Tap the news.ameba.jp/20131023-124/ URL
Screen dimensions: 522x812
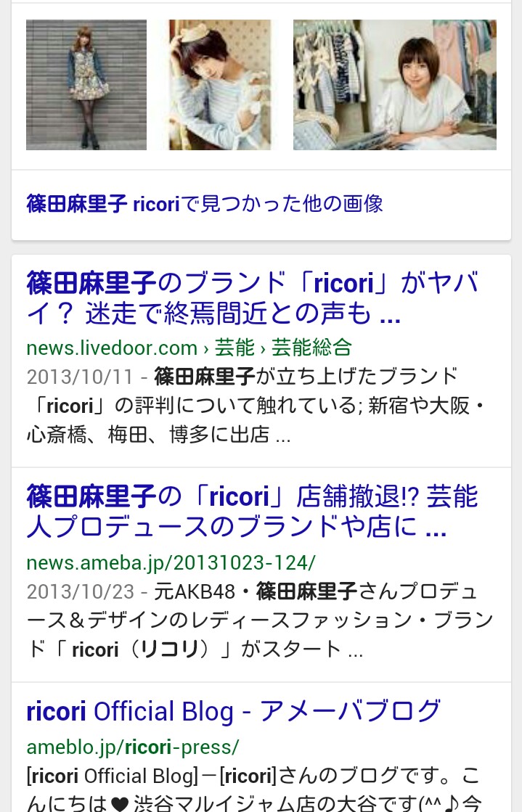tap(171, 563)
